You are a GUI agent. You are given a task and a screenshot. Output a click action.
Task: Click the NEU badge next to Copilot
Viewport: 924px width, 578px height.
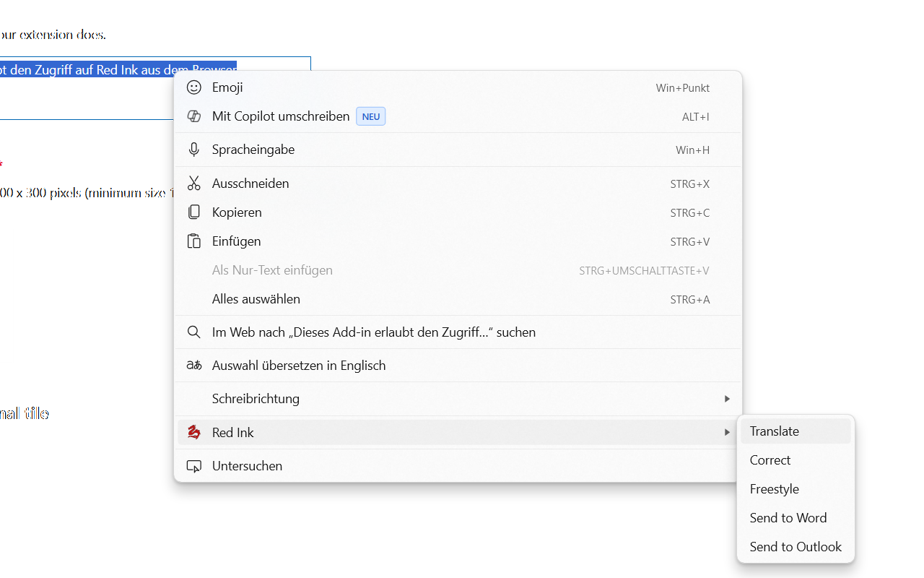(370, 116)
